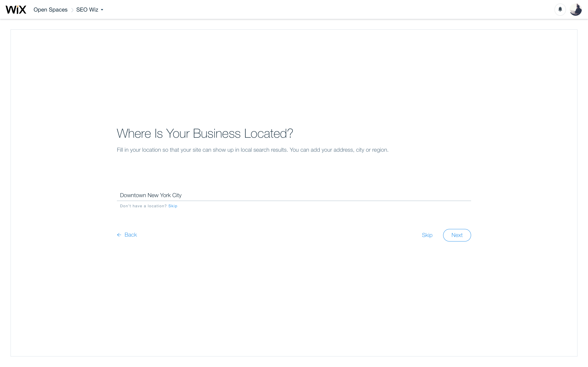This screenshot has width=588, height=367.
Task: Click the underline beneath the location field
Action: [x=294, y=201]
